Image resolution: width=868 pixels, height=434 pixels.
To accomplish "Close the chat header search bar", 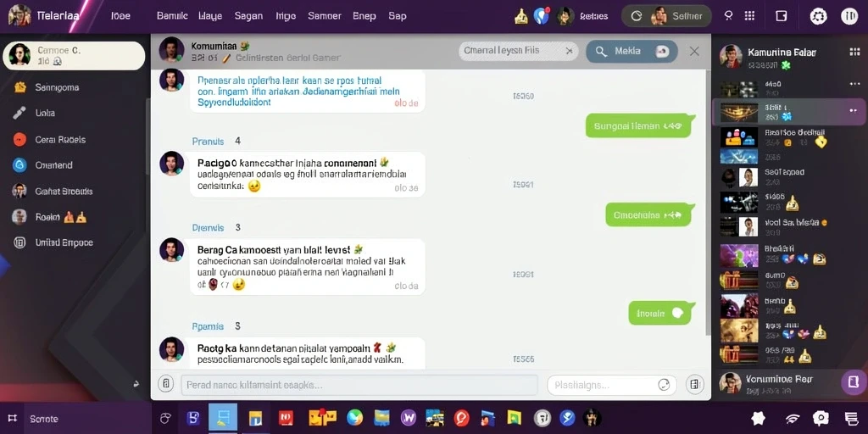I will click(x=694, y=51).
